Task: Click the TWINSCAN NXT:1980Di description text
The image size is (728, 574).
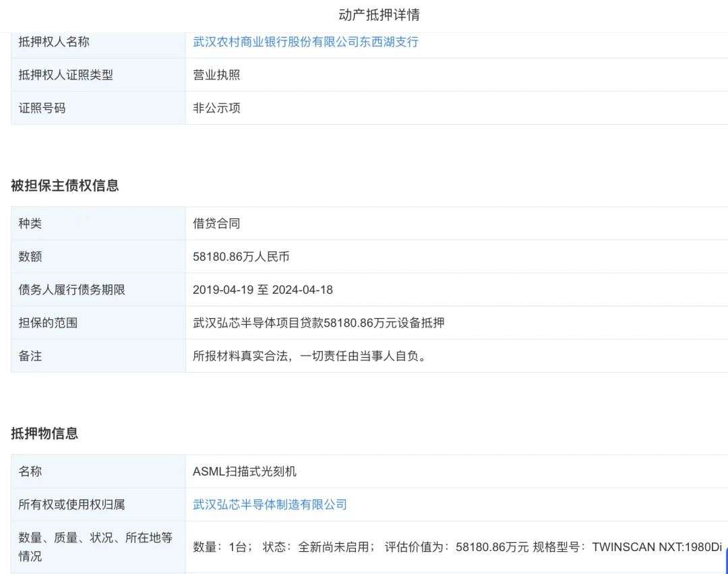Action: 457,547
